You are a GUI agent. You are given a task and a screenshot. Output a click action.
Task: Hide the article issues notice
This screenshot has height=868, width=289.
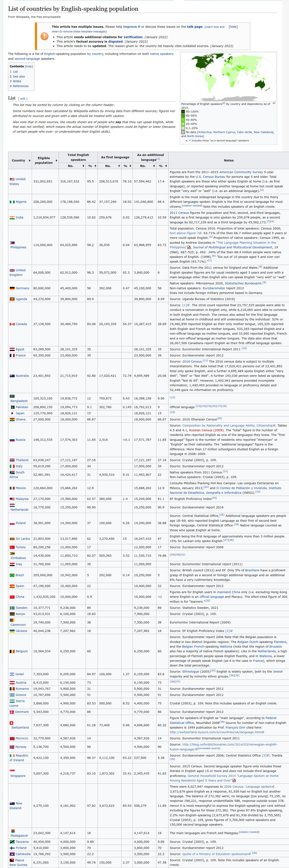tap(233, 27)
